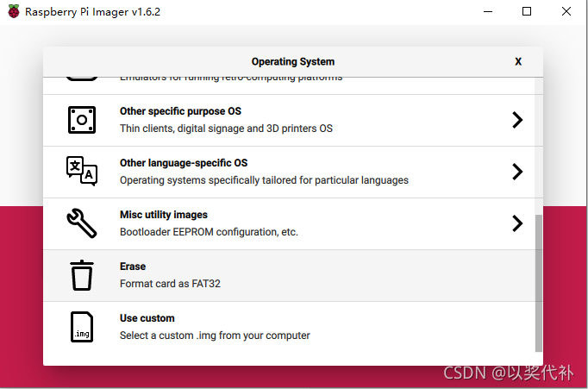Close the Raspberry Pi Imager window
The image size is (588, 389).
tap(566, 11)
